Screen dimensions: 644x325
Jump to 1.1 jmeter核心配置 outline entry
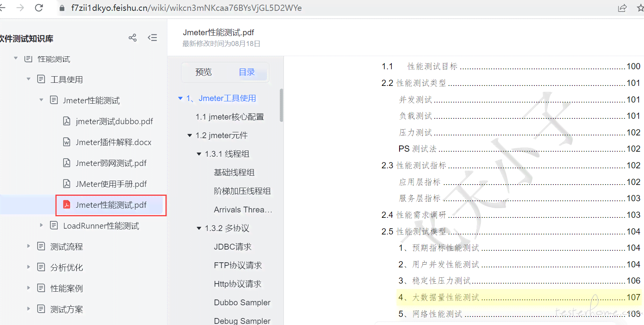pyautogui.click(x=230, y=117)
